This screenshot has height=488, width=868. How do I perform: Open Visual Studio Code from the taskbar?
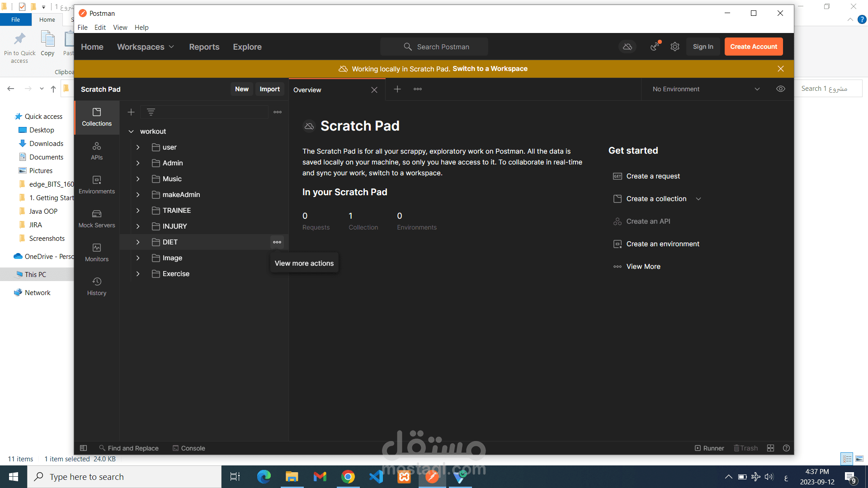point(376,477)
